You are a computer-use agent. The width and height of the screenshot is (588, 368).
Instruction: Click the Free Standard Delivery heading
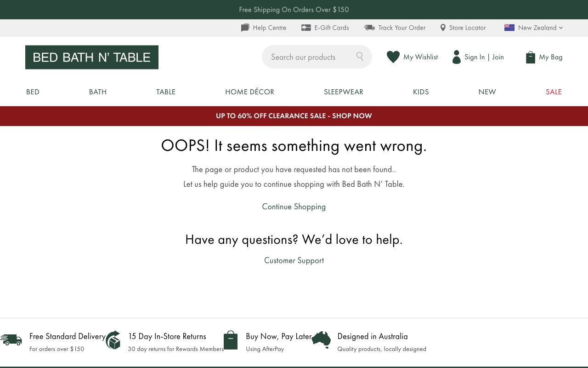68,336
